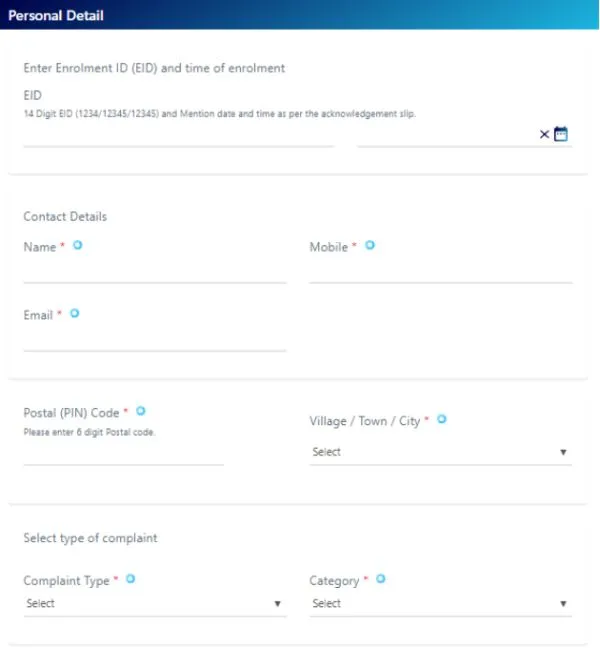This screenshot has height=648, width=600.
Task: Focus the Mobile number field
Action: point(440,272)
